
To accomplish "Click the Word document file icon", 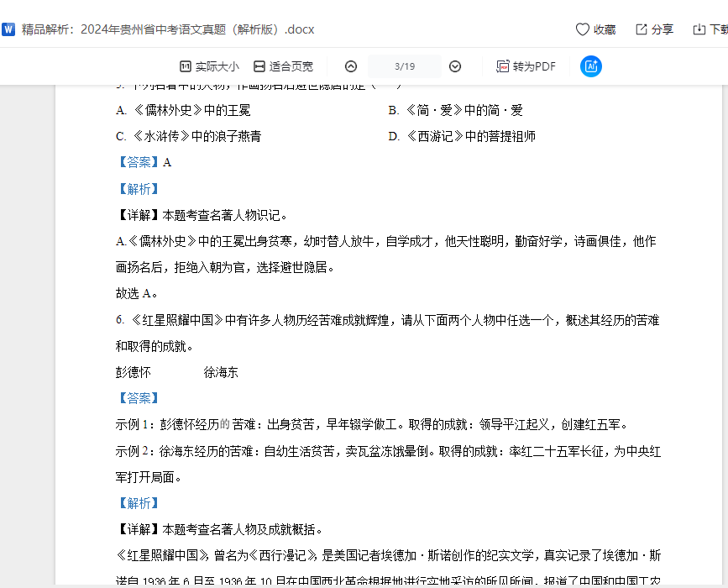I will [x=8, y=29].
